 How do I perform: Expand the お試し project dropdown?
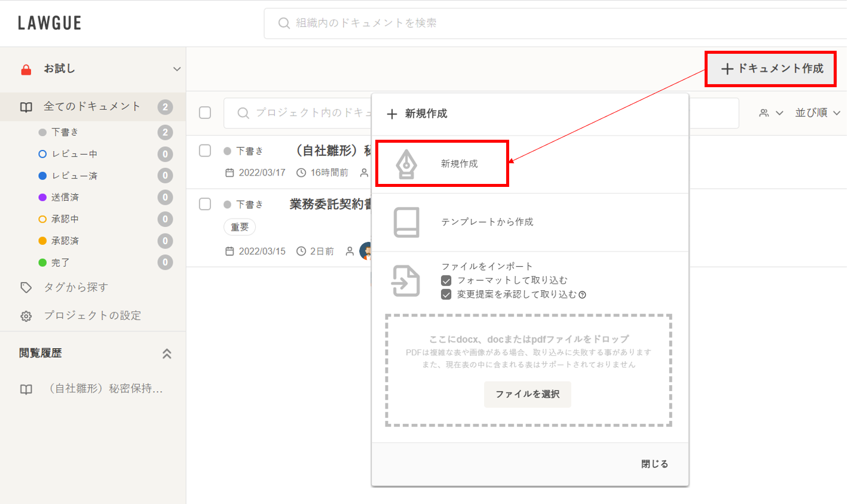point(176,69)
